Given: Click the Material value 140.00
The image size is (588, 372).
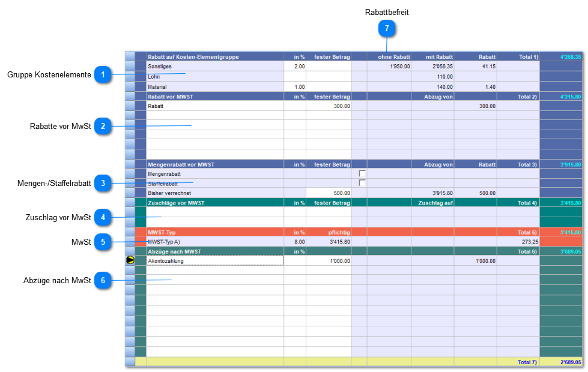Looking at the screenshot, I should pos(444,87).
